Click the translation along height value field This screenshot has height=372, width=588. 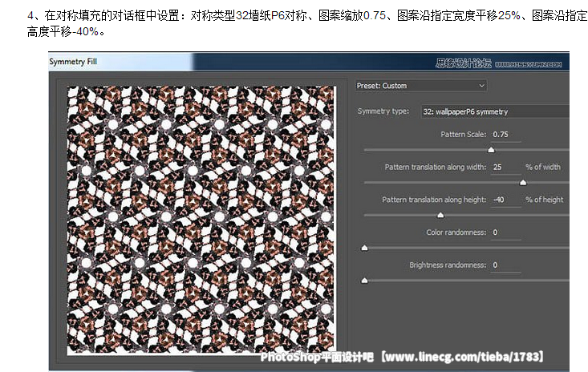click(506, 200)
